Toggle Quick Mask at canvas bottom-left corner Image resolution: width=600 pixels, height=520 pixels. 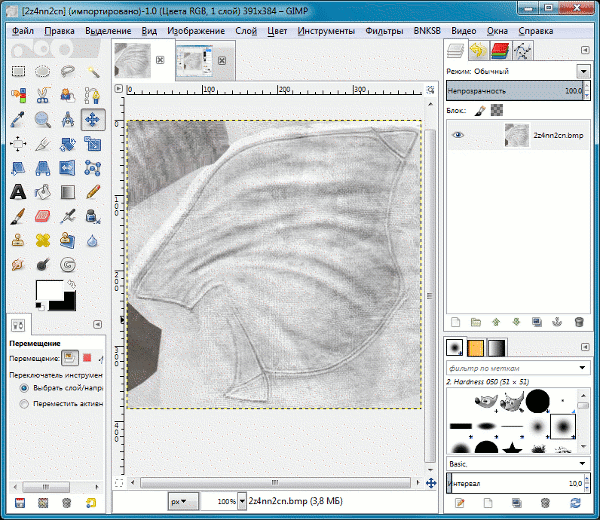(x=119, y=483)
